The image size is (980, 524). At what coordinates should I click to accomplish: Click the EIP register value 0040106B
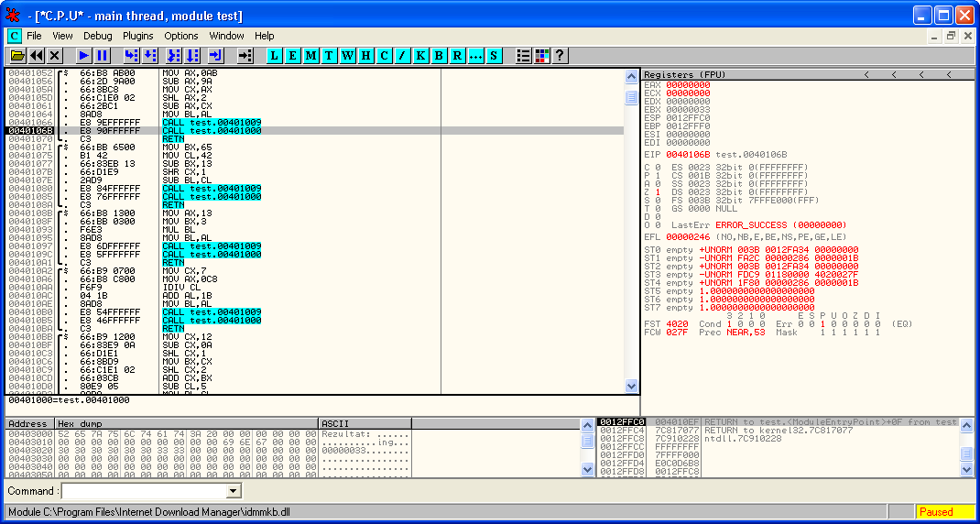(688, 155)
